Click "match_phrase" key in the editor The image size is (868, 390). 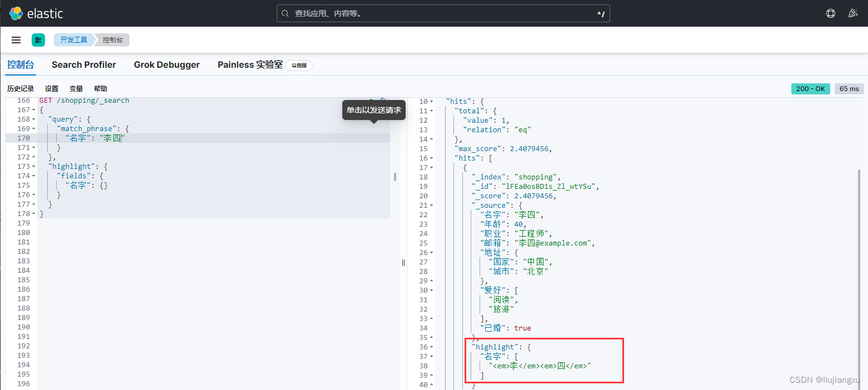coord(86,129)
